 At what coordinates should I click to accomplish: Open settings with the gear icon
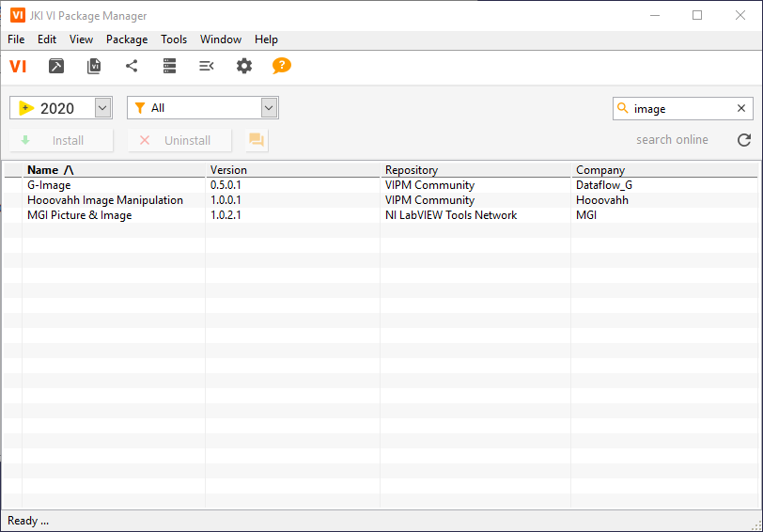pos(243,66)
